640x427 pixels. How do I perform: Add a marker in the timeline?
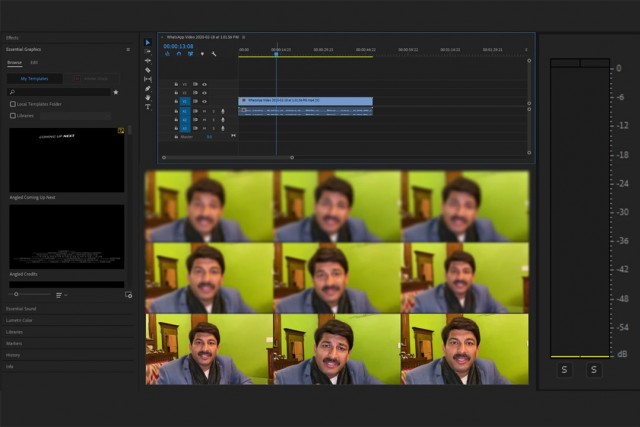coord(202,54)
